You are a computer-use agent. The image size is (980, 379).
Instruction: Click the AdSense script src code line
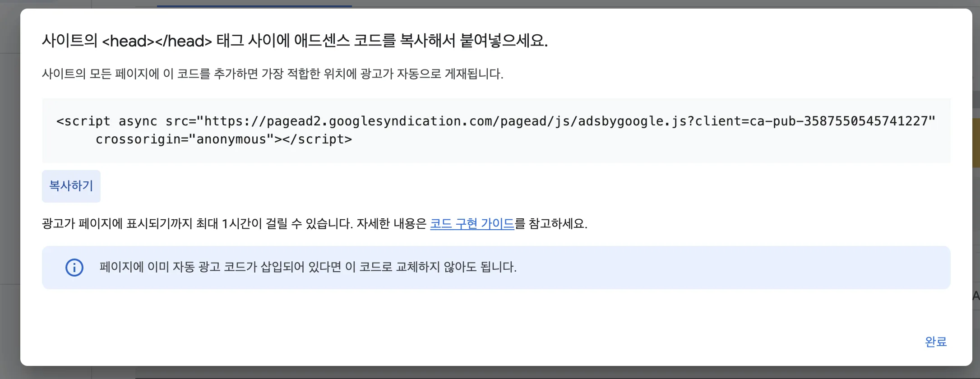(x=496, y=121)
